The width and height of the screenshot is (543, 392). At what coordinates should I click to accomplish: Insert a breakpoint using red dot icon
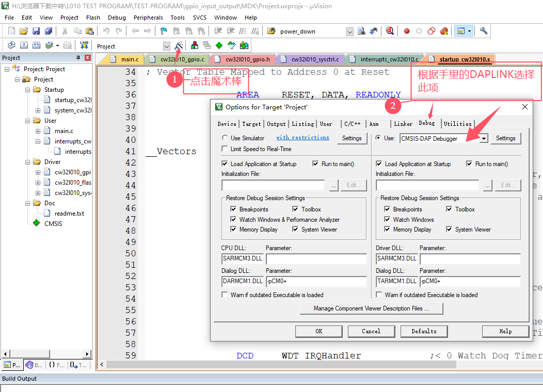407,31
